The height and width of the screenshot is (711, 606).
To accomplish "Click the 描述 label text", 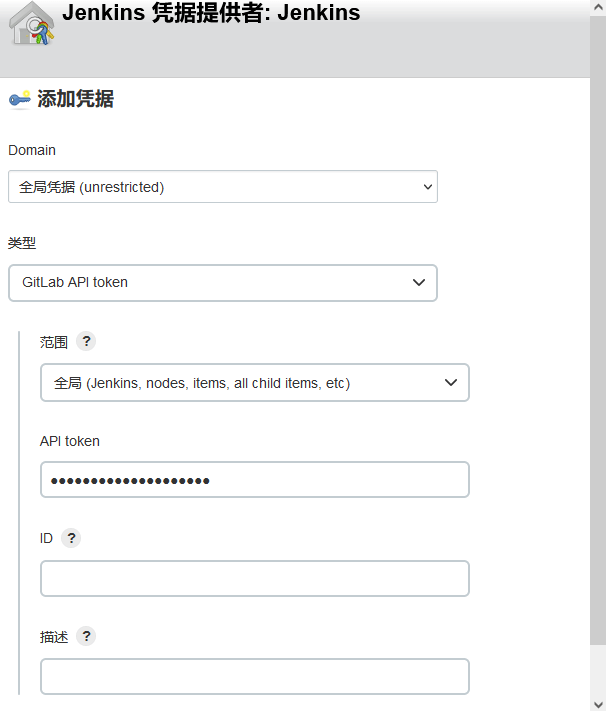I will pyautogui.click(x=54, y=637).
